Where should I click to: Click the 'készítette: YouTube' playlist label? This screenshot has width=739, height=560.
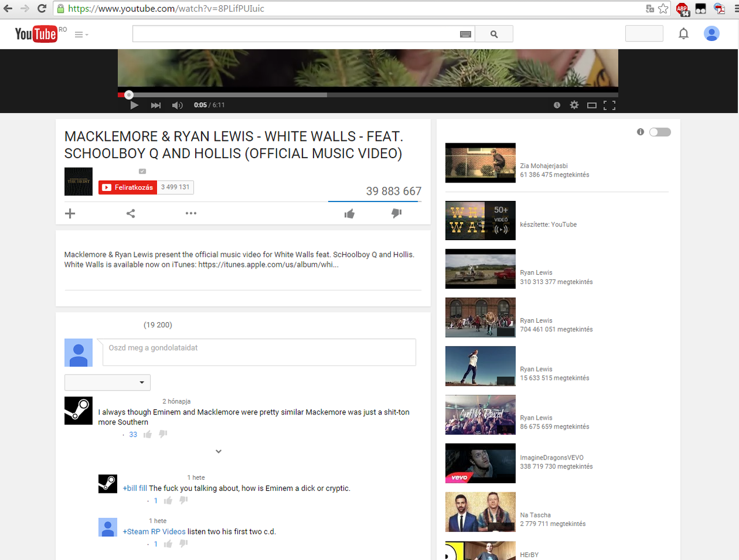pos(548,225)
